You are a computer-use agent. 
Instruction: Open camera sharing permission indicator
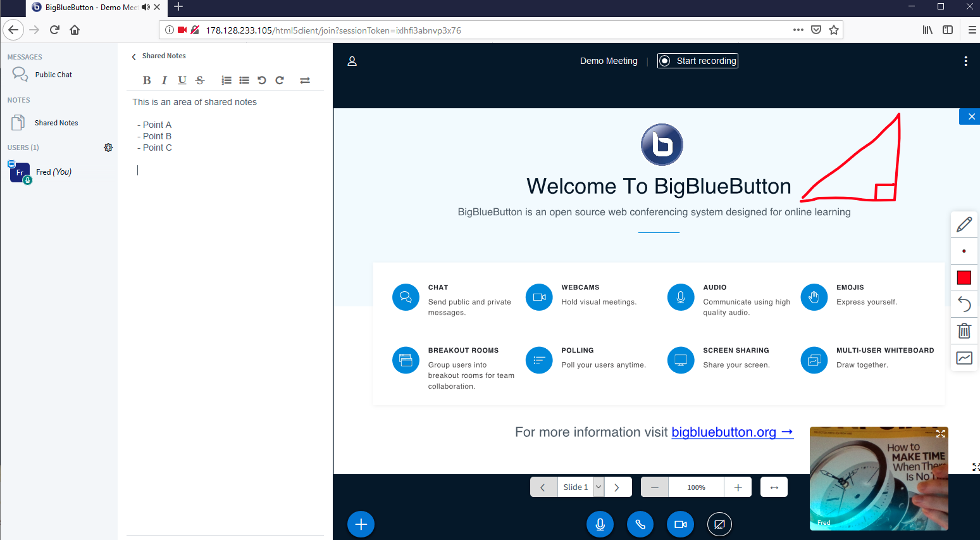[182, 30]
